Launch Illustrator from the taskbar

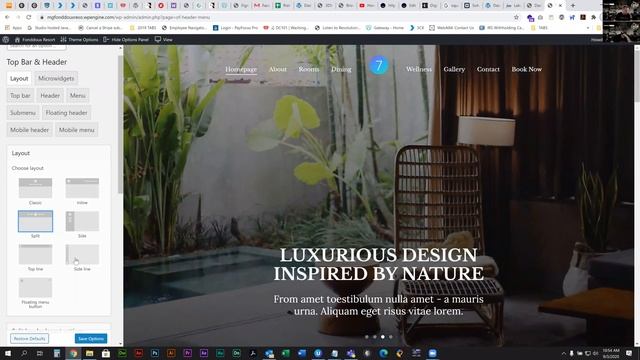171,353
